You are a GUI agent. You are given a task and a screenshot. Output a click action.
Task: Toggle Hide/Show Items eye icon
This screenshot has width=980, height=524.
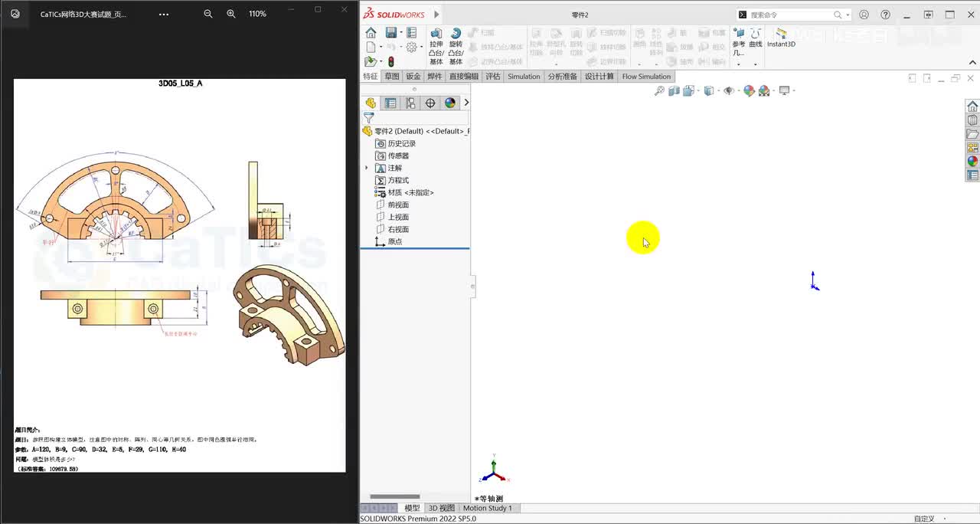pyautogui.click(x=728, y=91)
